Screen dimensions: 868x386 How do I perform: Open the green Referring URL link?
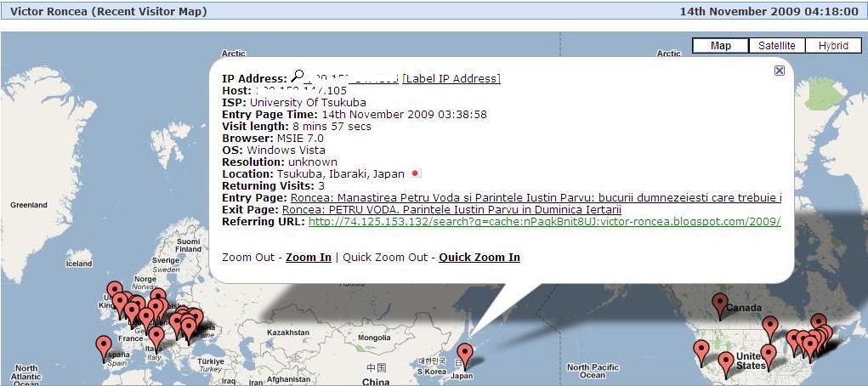coord(545,222)
